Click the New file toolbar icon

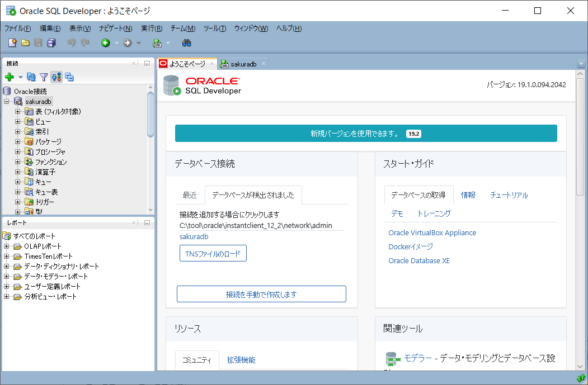(12, 42)
